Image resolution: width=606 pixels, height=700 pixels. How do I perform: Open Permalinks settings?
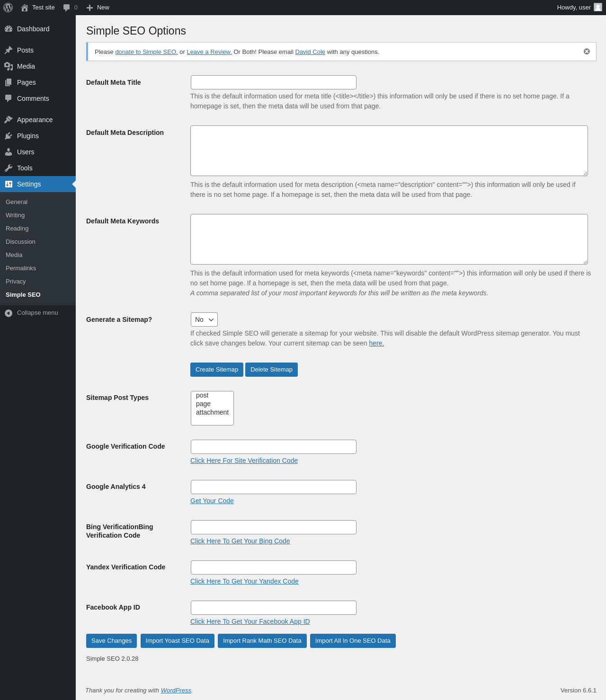(21, 268)
